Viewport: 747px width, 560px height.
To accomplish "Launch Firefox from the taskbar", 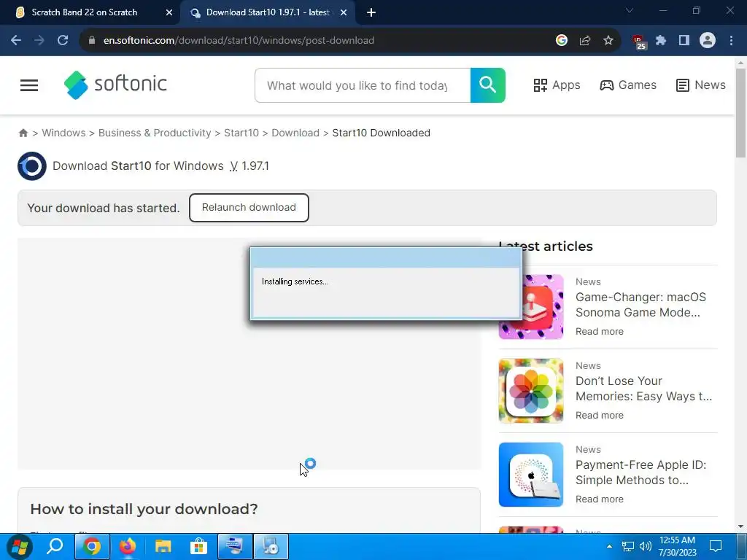I will click(x=127, y=547).
